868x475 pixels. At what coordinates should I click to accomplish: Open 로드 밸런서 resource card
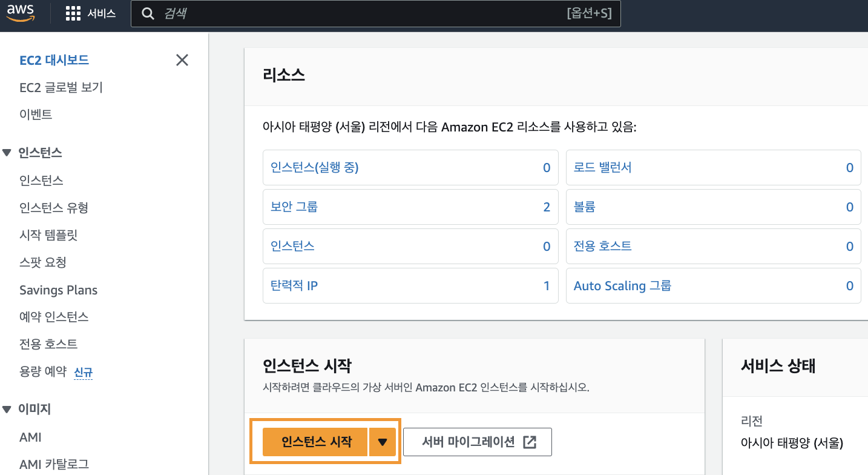point(713,168)
